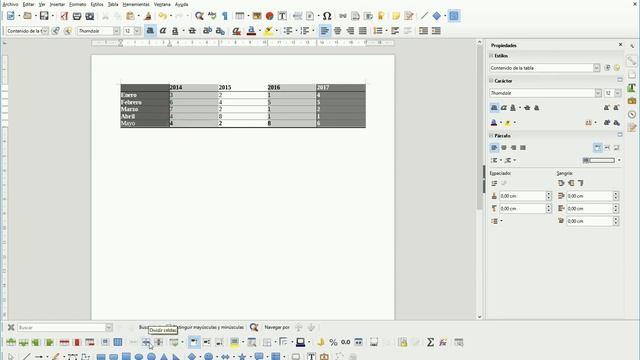The width and height of the screenshot is (640, 360).
Task: Open the table borders dropdown arrow
Action: (x=276, y=342)
